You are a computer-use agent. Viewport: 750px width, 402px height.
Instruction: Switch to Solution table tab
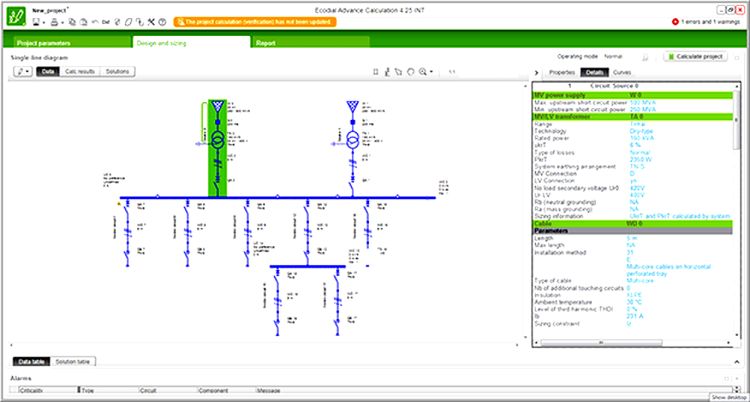[73, 362]
